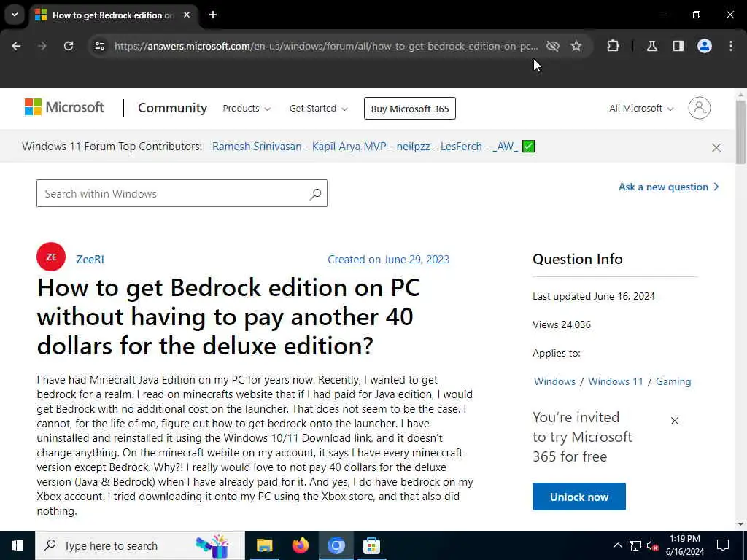Dismiss the Top Contributors banner

point(716,147)
